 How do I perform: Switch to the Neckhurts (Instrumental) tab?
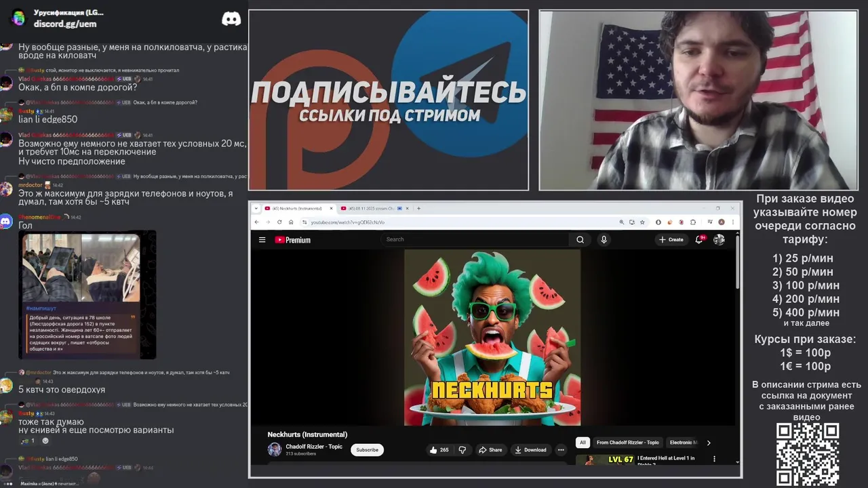(x=297, y=208)
